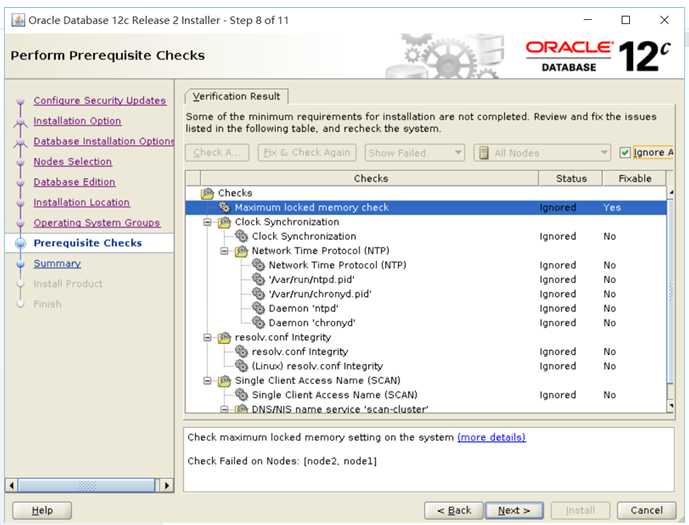The height and width of the screenshot is (525, 689).
Task: Click up arrow of checks table scrollbar
Action: tap(671, 192)
